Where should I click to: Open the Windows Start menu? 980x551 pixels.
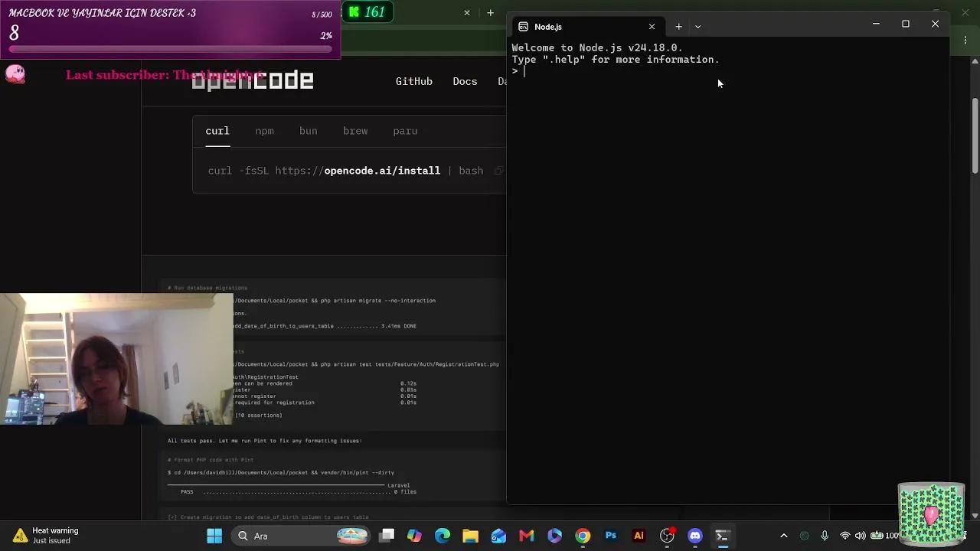tap(214, 536)
